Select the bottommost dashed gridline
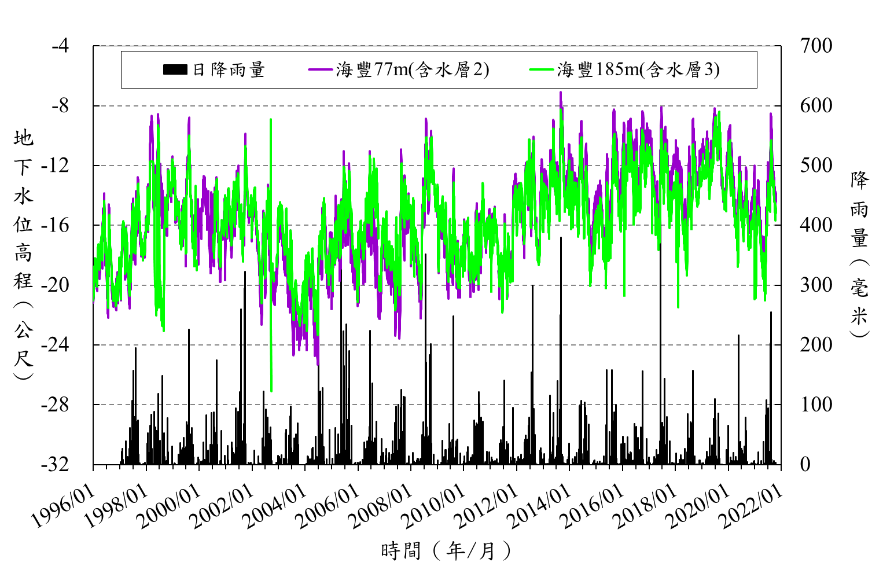Image resolution: width=883 pixels, height=577 pixels. (x=438, y=404)
